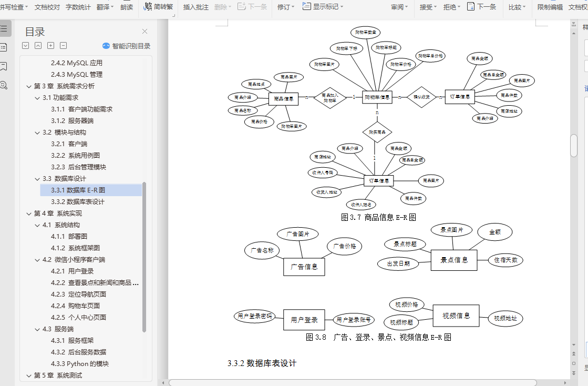Click the scroll-up arrow of document scrollbar
Viewport: 588px width, 386px height.
coord(574,33)
